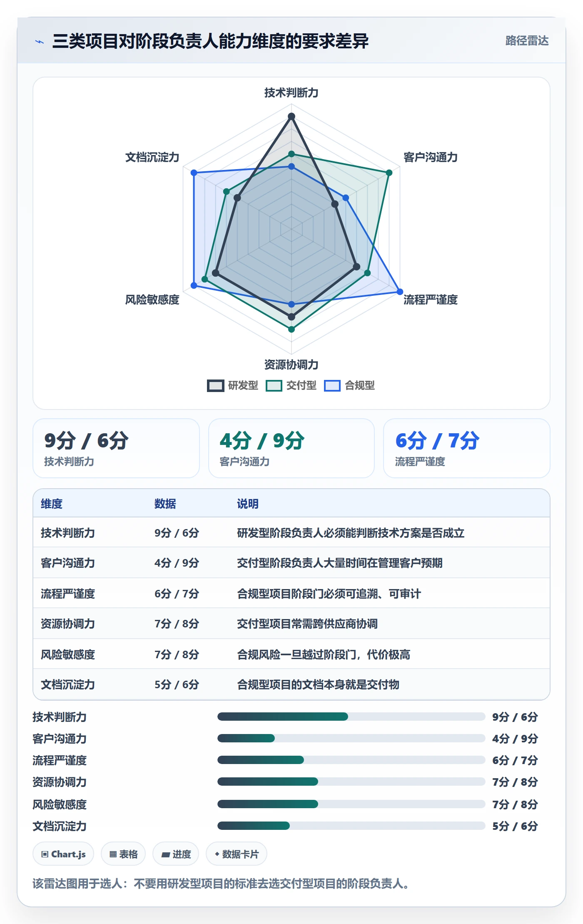Select the 技术判断力 data card 9分 / 6分
583x924 pixels.
116,448
